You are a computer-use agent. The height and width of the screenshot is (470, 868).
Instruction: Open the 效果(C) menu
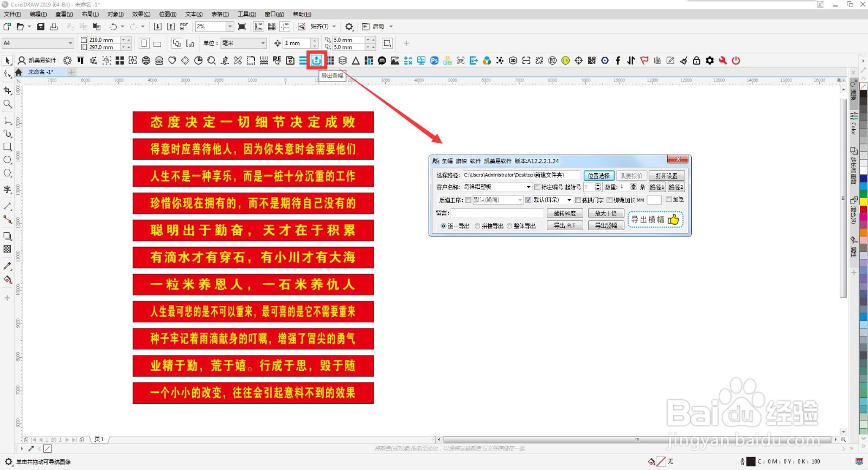click(142, 14)
